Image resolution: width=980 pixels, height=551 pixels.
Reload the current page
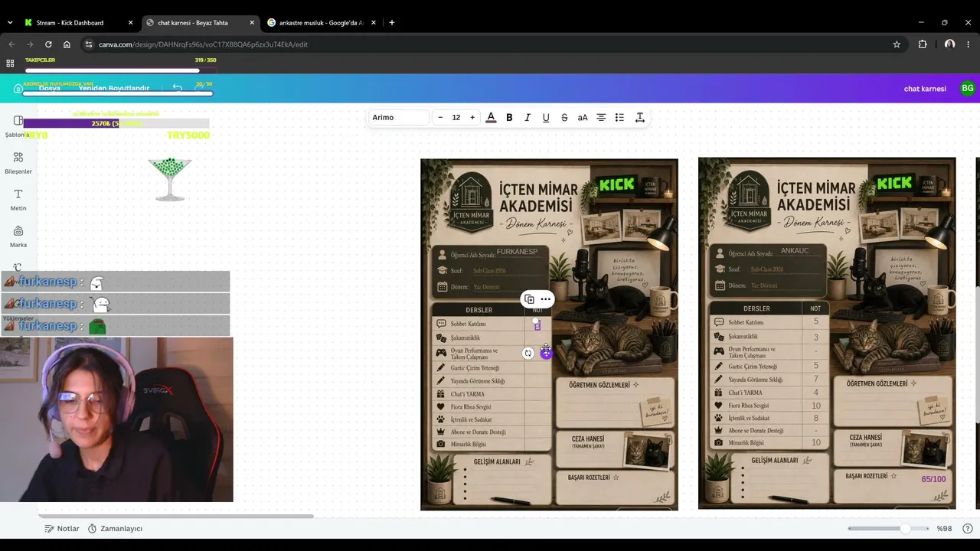(48, 44)
